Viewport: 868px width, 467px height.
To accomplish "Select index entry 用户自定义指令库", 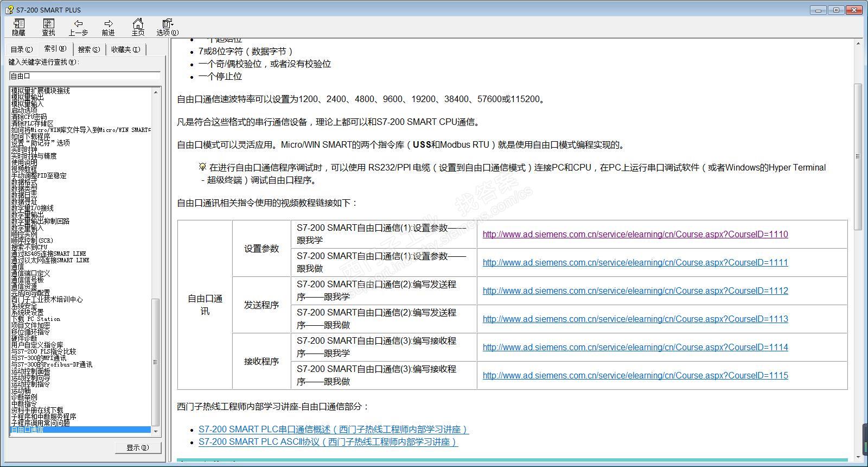I will pyautogui.click(x=37, y=345).
